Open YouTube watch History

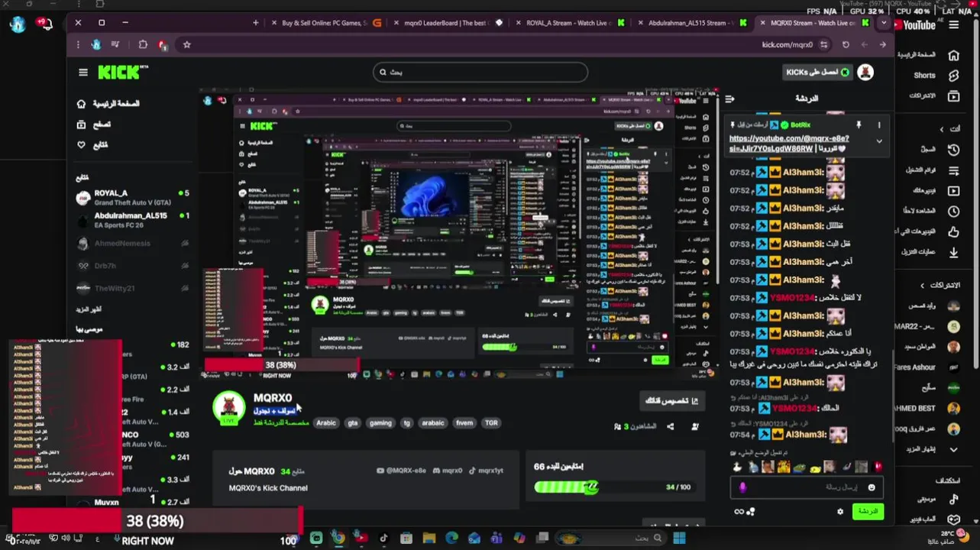(953, 150)
